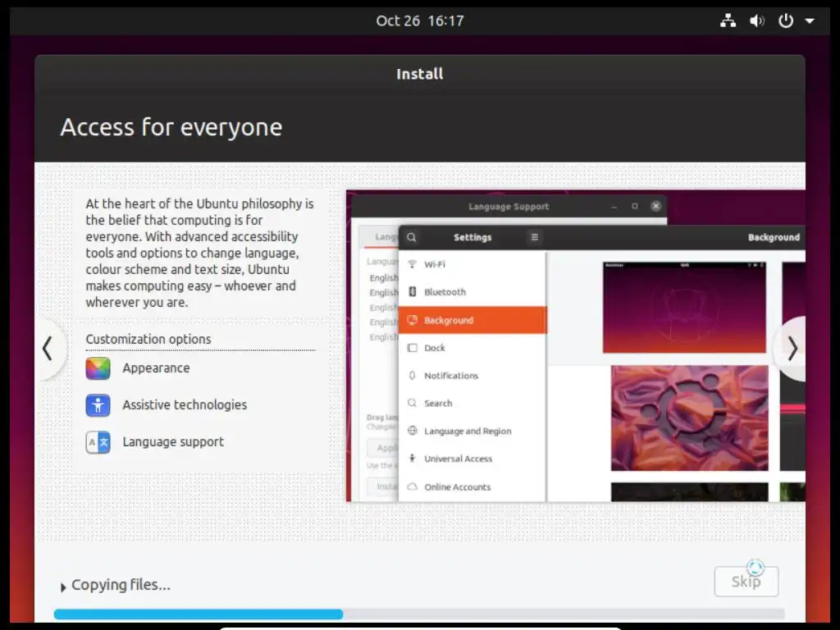
Task: Click the search icon in Settings header
Action: point(412,237)
